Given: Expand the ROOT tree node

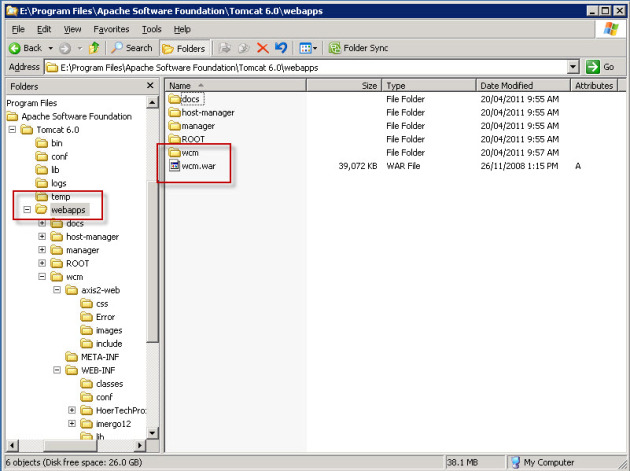Looking at the screenshot, I should tap(42, 263).
